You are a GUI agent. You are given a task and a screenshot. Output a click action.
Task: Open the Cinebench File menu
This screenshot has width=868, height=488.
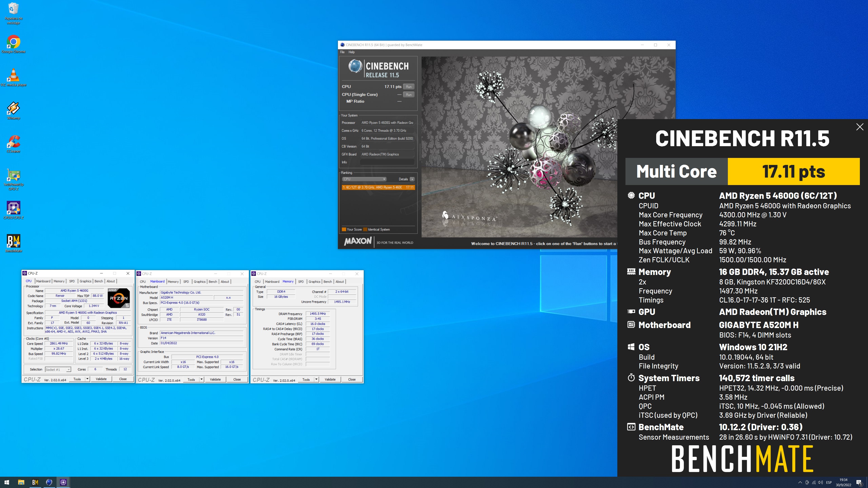click(x=342, y=52)
